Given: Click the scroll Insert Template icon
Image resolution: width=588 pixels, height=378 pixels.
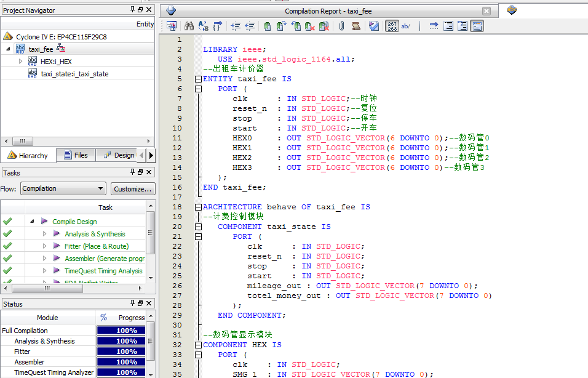Looking at the screenshot, I should point(356,26).
